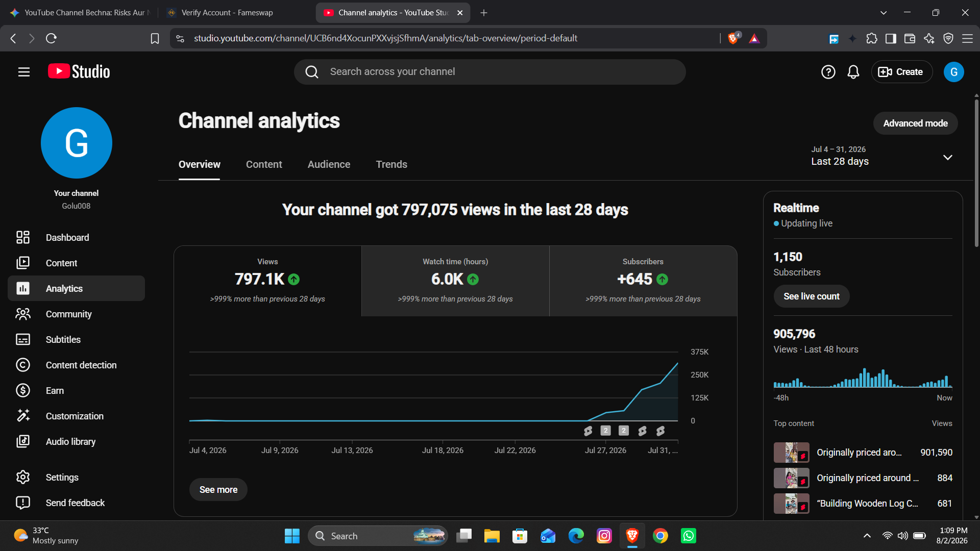The image size is (980, 551).
Task: Click the Advanced mode button
Action: click(x=915, y=123)
